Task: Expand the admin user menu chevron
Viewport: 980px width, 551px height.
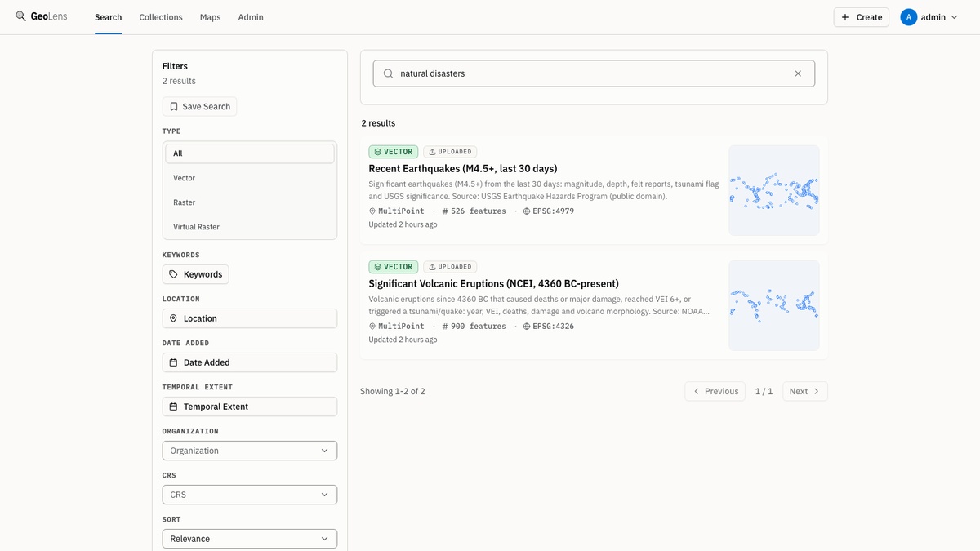Action: [x=955, y=17]
